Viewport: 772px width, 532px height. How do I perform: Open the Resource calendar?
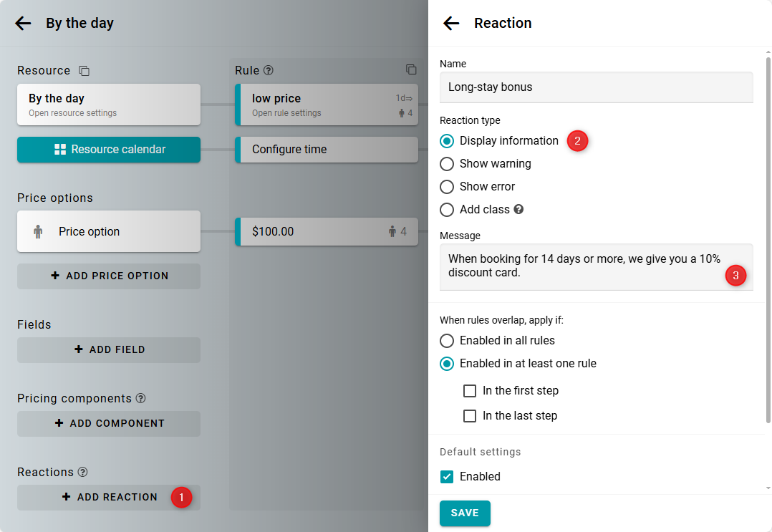(109, 150)
